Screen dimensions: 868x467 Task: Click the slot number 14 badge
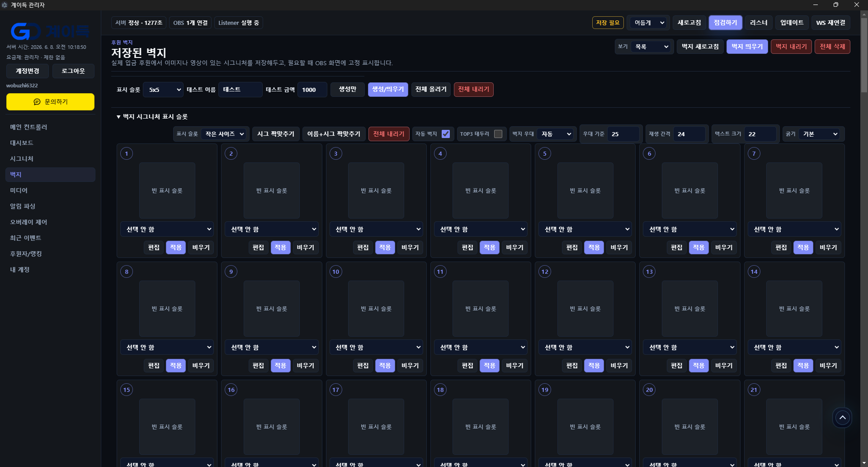click(754, 272)
